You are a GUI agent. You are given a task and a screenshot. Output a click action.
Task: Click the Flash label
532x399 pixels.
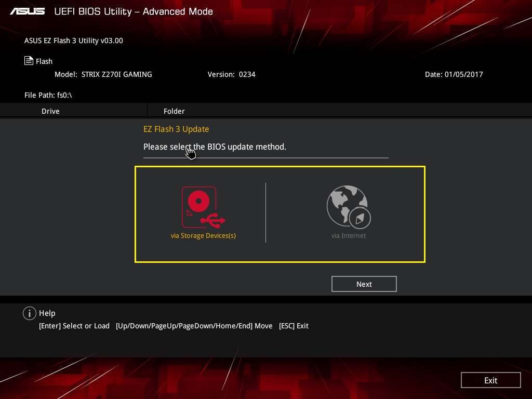click(44, 61)
